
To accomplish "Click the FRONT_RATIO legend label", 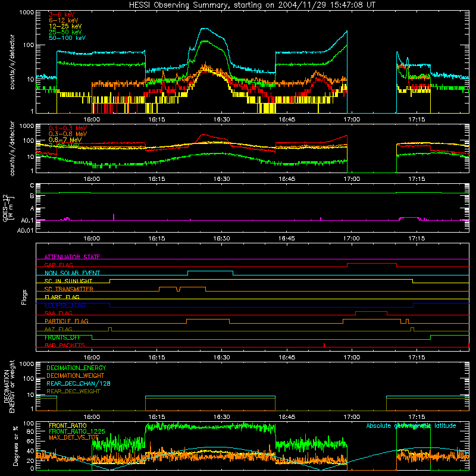I will click(x=67, y=425).
